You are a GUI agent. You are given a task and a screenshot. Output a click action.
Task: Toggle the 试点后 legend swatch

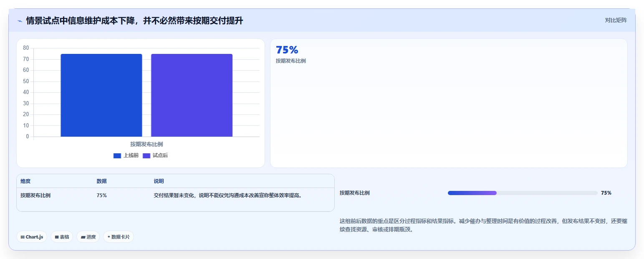pos(146,155)
